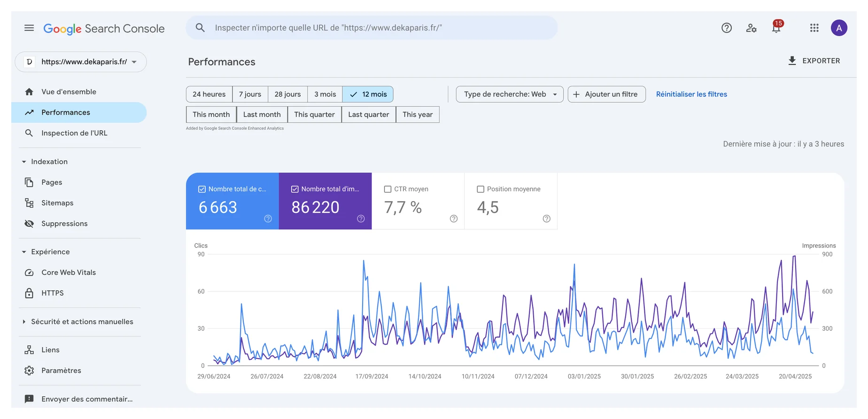Click the 6 663 total clicks value
The width and height of the screenshot is (868, 419).
[218, 207]
